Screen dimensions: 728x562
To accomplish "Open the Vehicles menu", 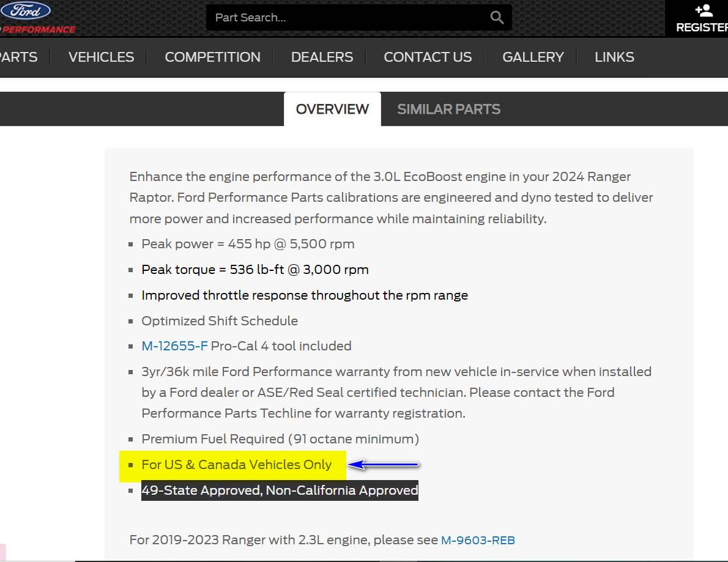I will (x=101, y=57).
